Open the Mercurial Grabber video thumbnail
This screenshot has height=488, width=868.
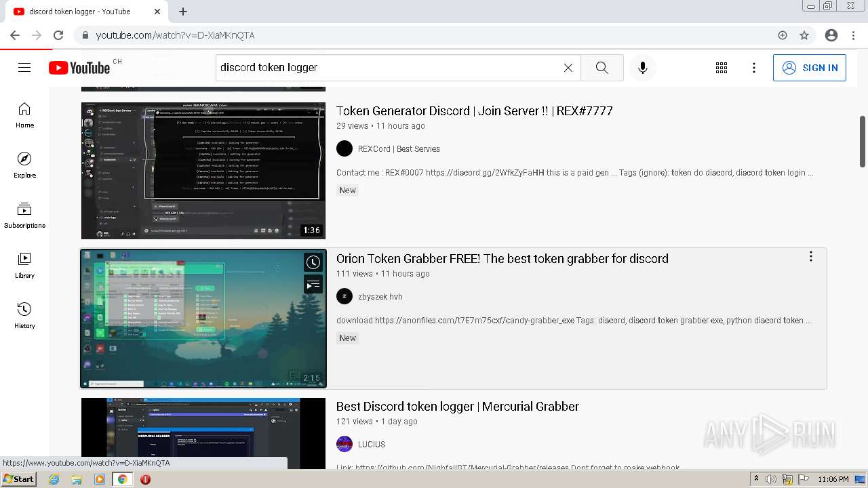(203, 434)
